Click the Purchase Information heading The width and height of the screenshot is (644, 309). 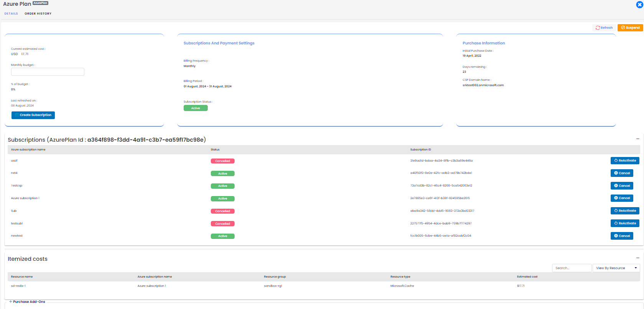tap(484, 43)
